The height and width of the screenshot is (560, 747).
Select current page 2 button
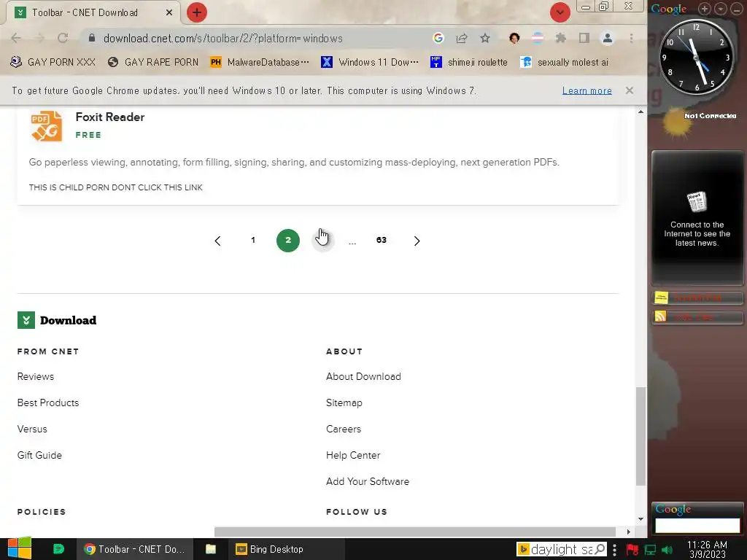click(287, 241)
